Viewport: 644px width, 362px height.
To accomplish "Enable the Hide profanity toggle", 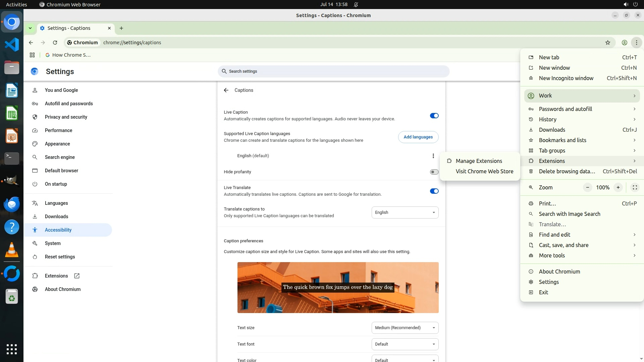I will coord(434,172).
